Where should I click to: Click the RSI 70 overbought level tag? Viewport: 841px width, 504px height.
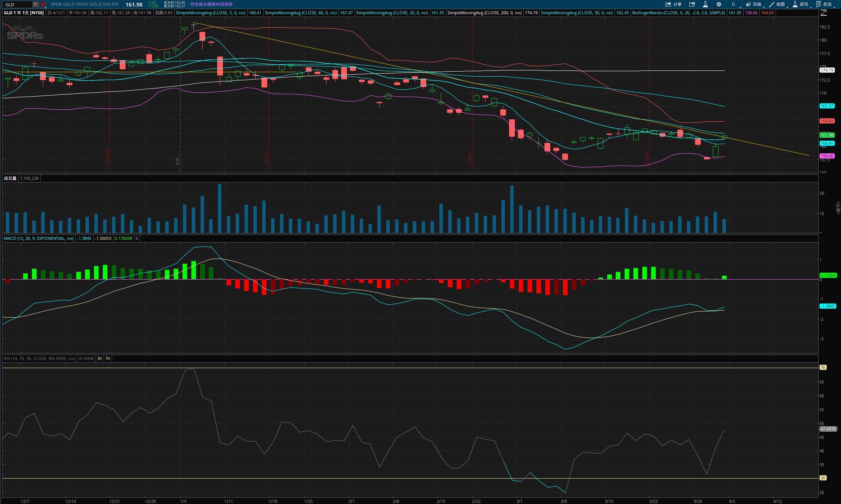coord(823,367)
